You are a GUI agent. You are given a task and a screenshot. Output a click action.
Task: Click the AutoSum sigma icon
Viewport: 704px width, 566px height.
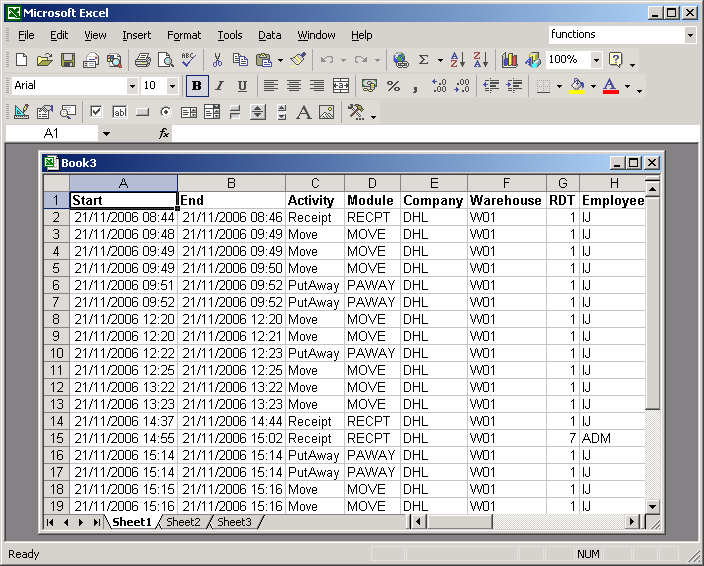click(423, 60)
